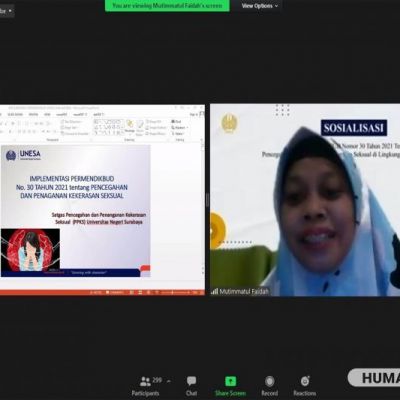400x400 pixels.
Task: Click the UNESA logo on shared slide
Action: [x=23, y=155]
